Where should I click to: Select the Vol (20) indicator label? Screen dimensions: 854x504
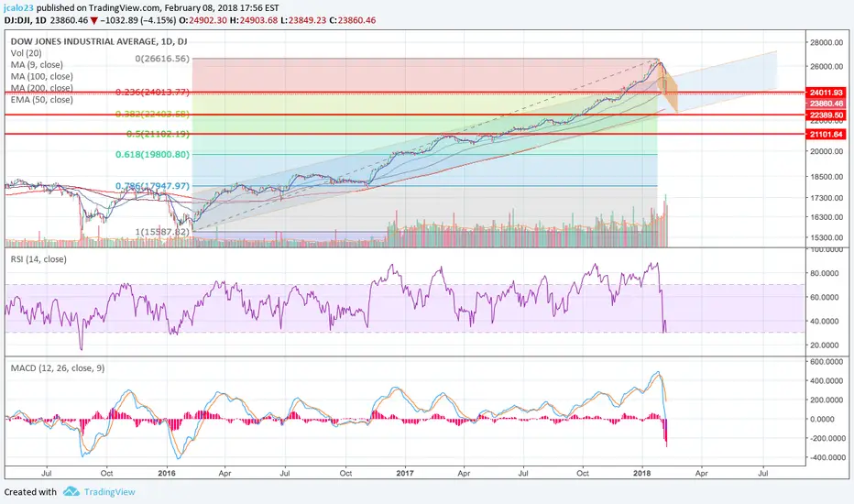click(27, 53)
